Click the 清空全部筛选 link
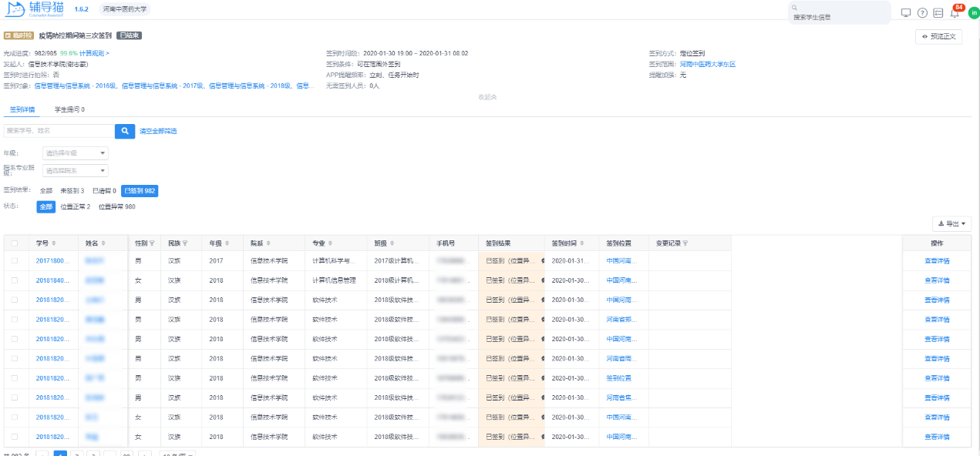 (x=158, y=132)
